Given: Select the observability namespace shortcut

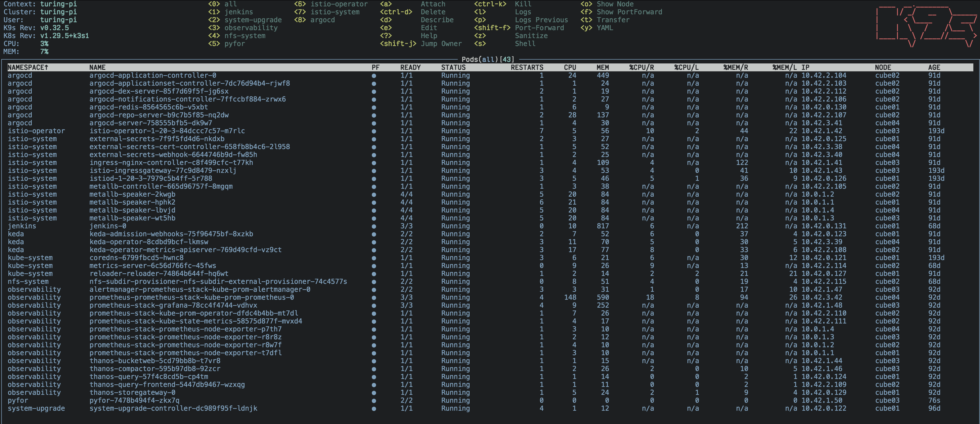Looking at the screenshot, I should tap(243, 28).
